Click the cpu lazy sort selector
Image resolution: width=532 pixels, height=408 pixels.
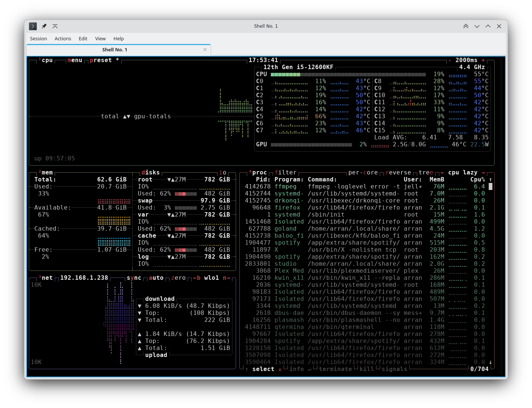463,173
